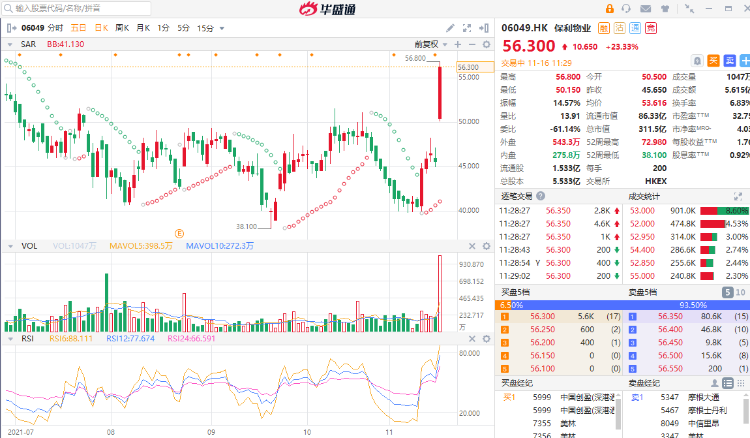The width and height of the screenshot is (750, 438).
Task: Zoom in chart with plus icon
Action: 458,44
